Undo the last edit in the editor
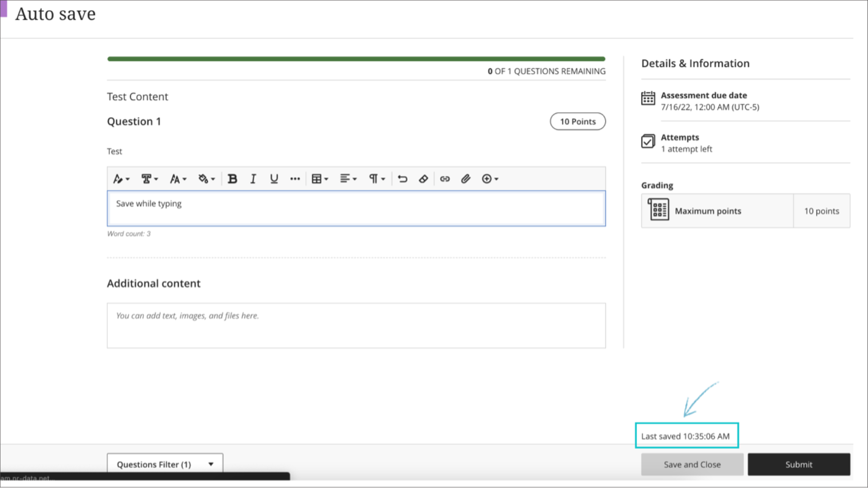This screenshot has width=868, height=489. [402, 178]
